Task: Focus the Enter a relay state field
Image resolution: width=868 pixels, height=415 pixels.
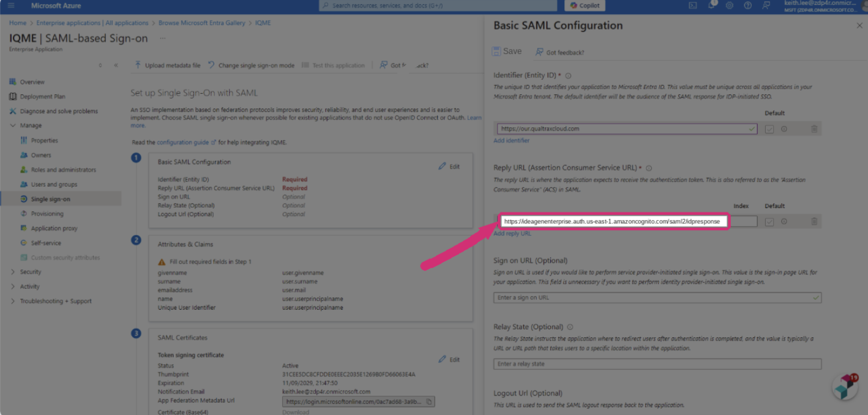Action: pyautogui.click(x=657, y=364)
